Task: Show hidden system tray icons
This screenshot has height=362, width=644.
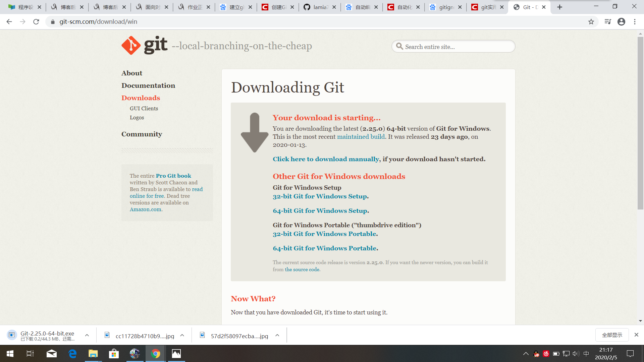Action: [526, 354]
